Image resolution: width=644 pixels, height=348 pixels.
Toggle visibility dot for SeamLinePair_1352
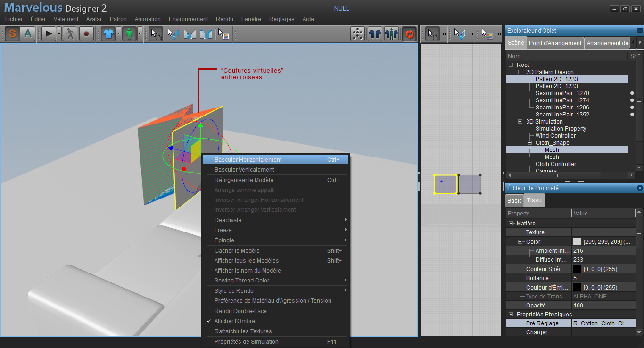click(x=632, y=115)
